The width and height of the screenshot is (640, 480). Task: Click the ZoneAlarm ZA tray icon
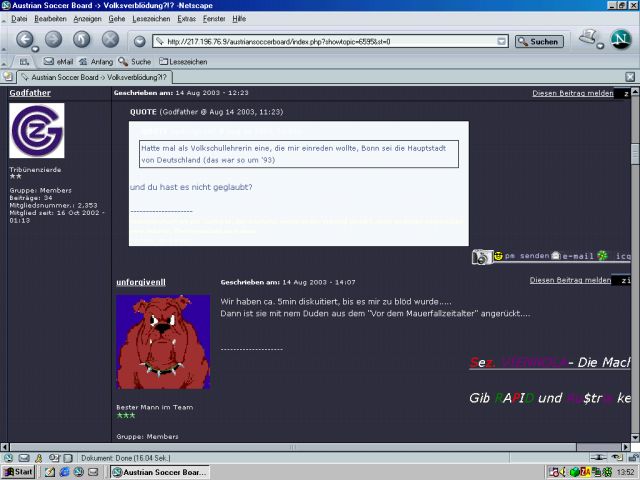point(585,472)
